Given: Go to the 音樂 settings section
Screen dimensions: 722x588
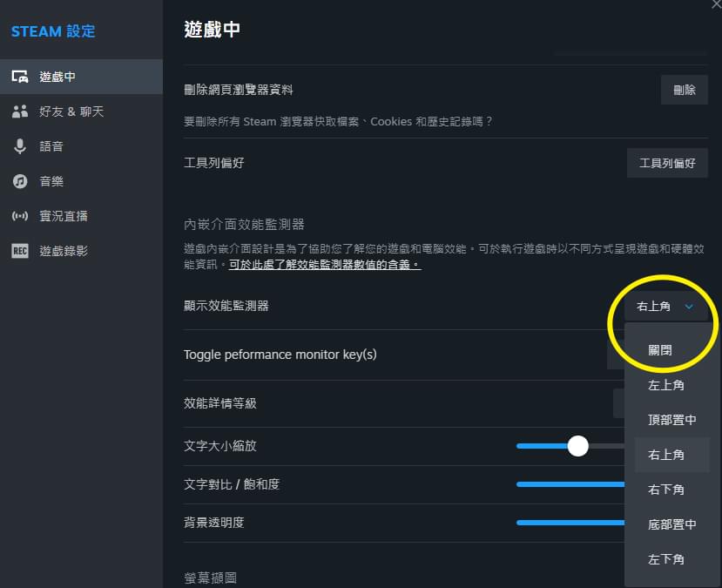Looking at the screenshot, I should pos(81,181).
